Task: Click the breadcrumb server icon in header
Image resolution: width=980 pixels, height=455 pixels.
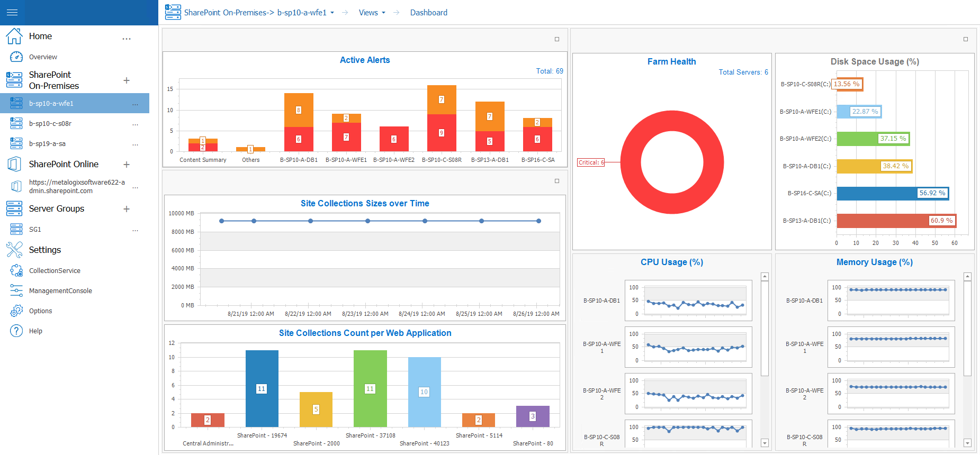Action: pos(173,12)
